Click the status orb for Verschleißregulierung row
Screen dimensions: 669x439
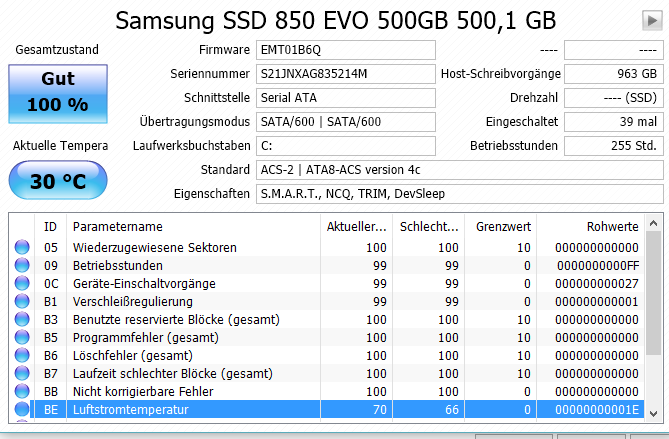tap(22, 301)
